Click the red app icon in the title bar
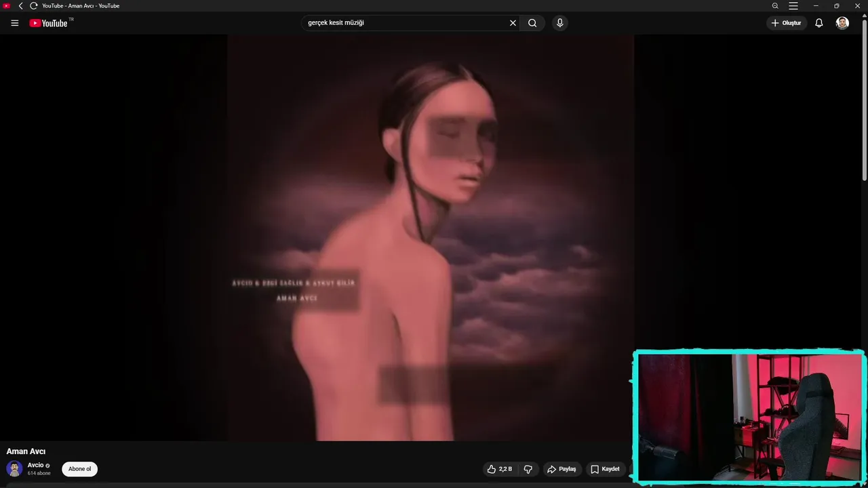 pyautogui.click(x=7, y=5)
